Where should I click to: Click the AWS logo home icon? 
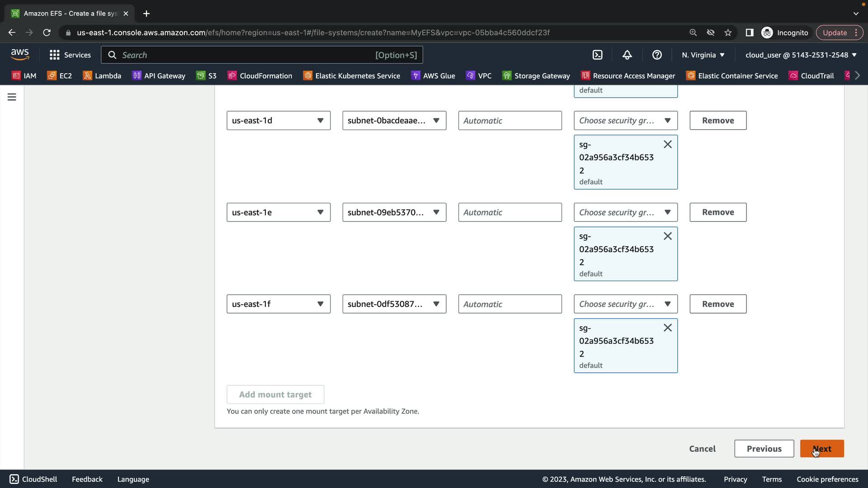20,55
